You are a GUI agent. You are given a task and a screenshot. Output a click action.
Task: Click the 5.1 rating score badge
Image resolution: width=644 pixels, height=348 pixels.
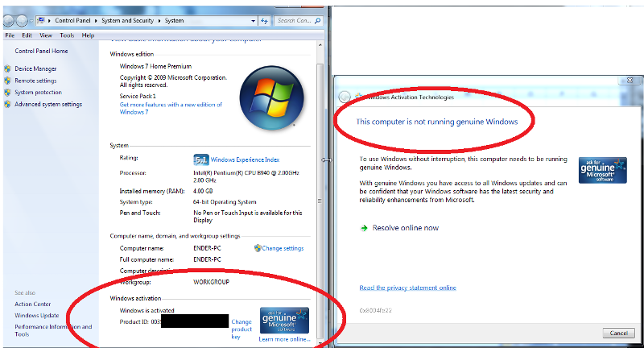pyautogui.click(x=200, y=159)
